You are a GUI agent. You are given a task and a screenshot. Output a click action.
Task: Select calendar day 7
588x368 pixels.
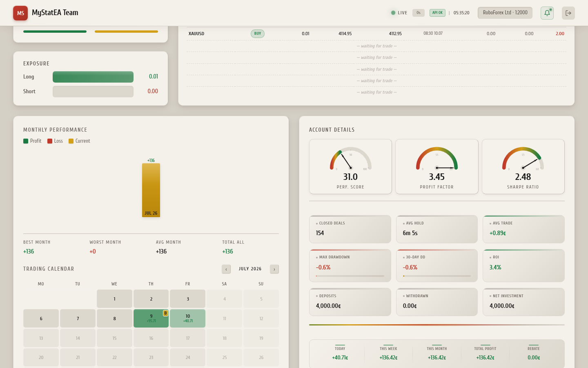pos(78,318)
